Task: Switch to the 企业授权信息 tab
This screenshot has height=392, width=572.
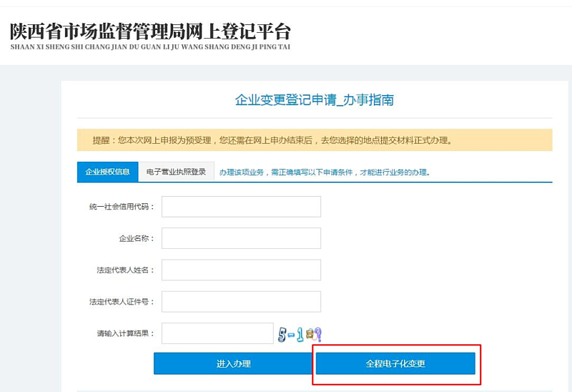Action: [107, 172]
